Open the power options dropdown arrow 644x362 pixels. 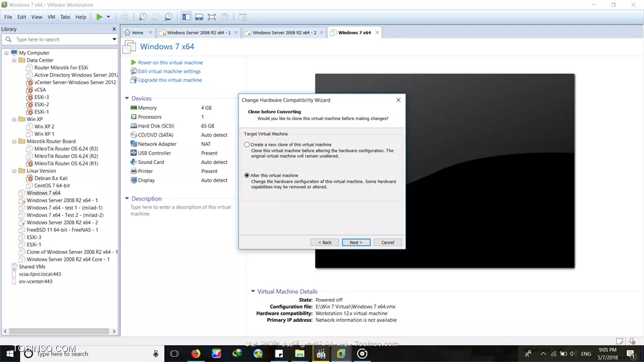[x=108, y=17]
